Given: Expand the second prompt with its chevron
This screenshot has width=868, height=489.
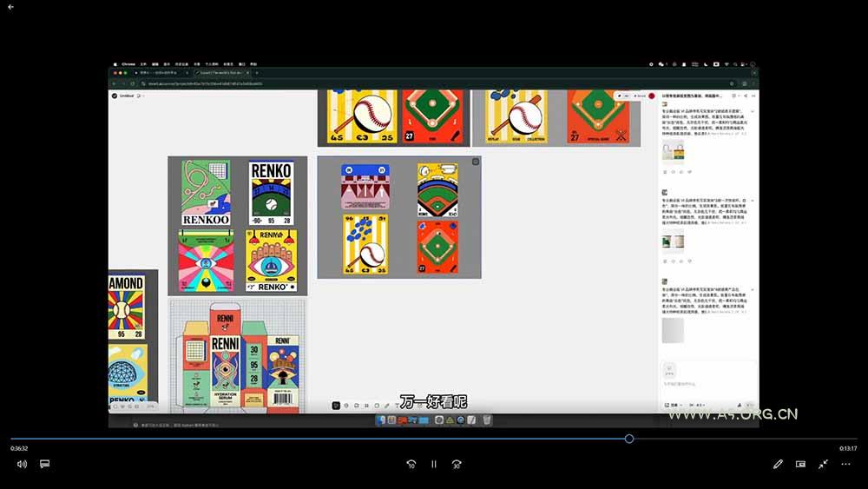Looking at the screenshot, I should pyautogui.click(x=753, y=201).
